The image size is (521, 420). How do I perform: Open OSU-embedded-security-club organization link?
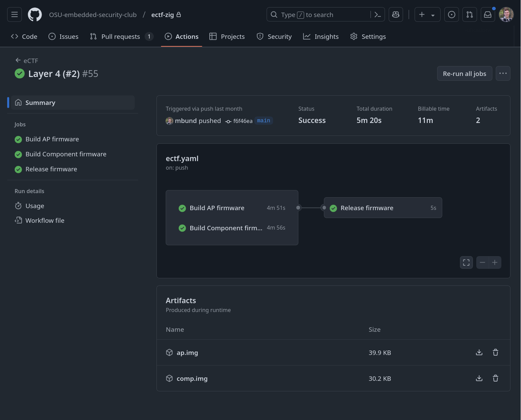[93, 15]
